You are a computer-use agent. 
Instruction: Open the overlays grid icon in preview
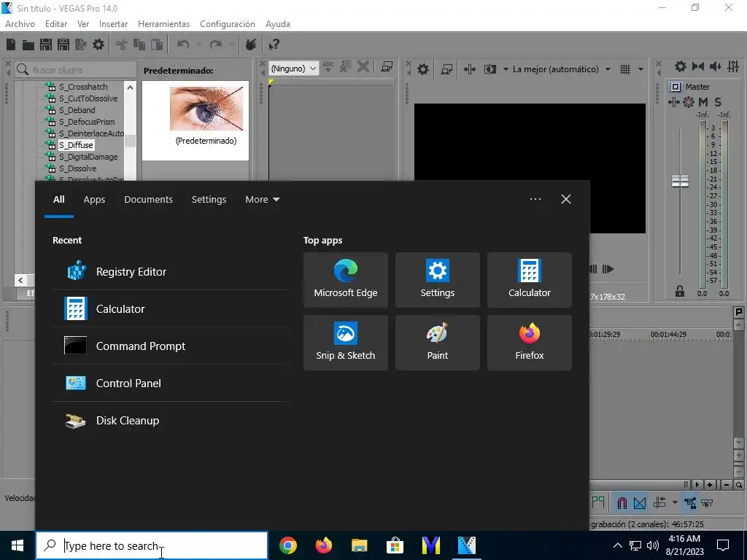[x=625, y=69]
